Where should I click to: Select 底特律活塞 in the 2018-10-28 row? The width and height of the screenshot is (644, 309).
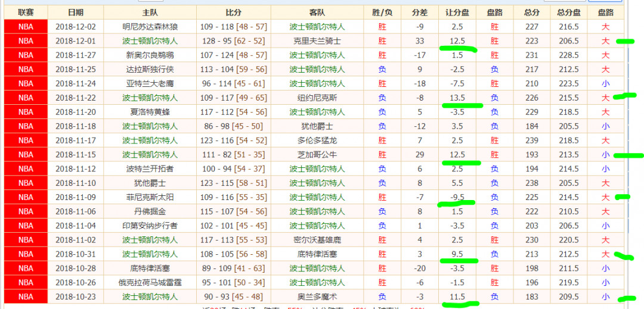[x=150, y=269]
